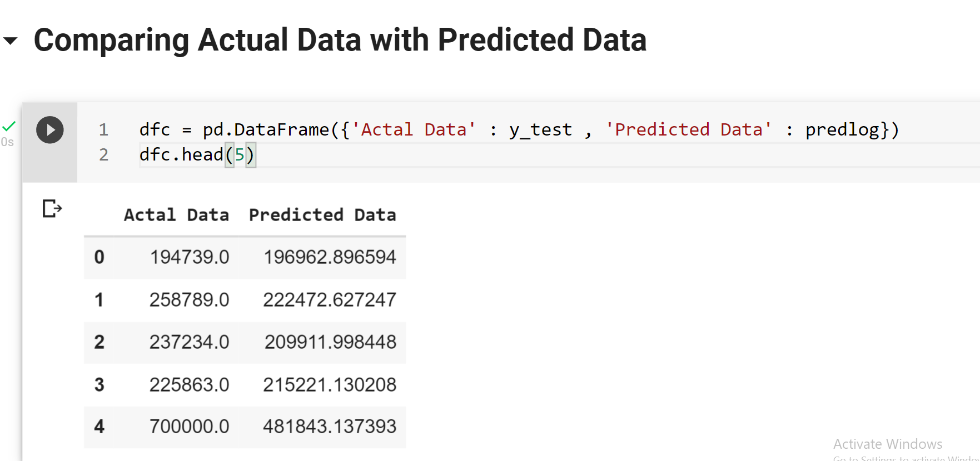Click the Activate Windows watermark link
Screen dimensions: 980x461
point(887,444)
